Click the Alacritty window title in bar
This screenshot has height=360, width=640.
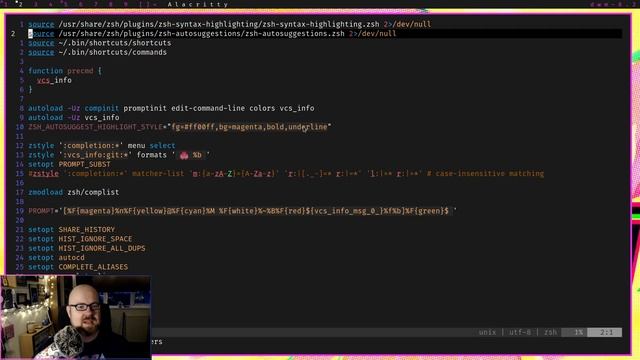[198, 4]
